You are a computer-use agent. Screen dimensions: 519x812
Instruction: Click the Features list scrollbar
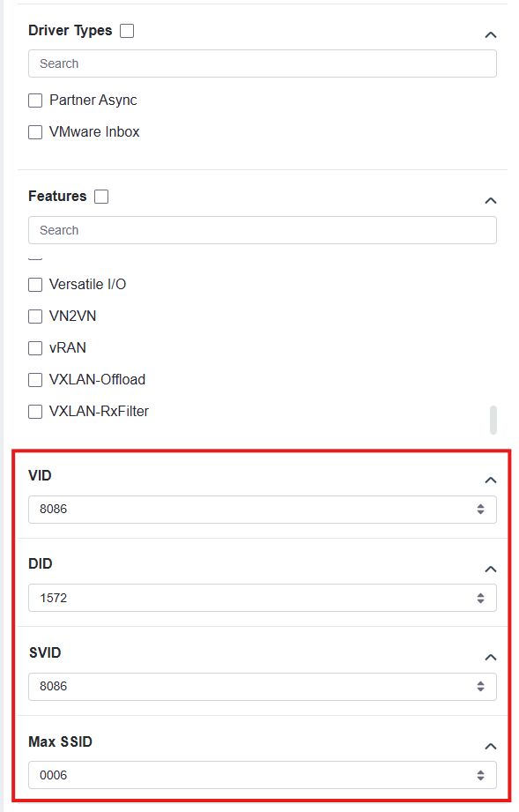(x=493, y=419)
